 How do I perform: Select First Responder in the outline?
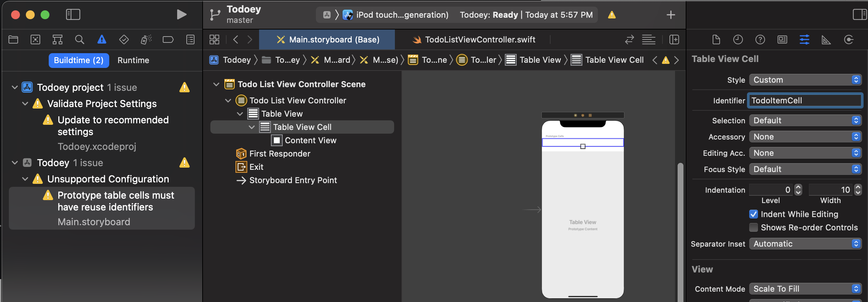pos(273,154)
